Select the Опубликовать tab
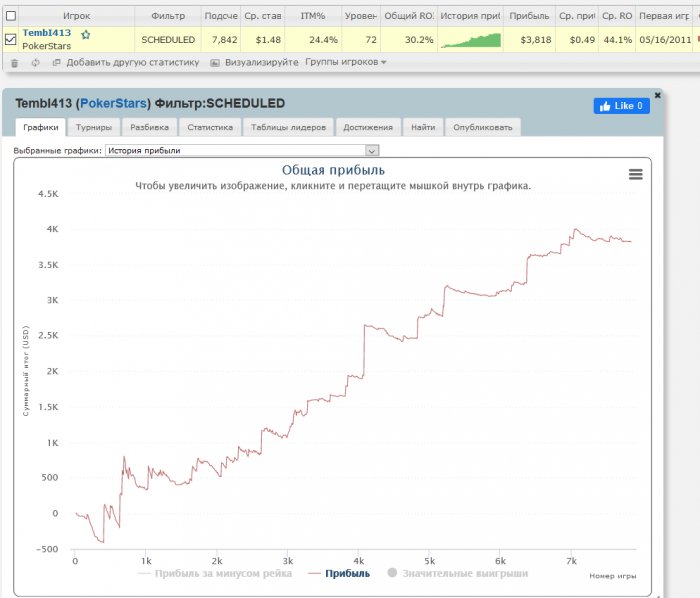The height and width of the screenshot is (598, 700). point(483,127)
